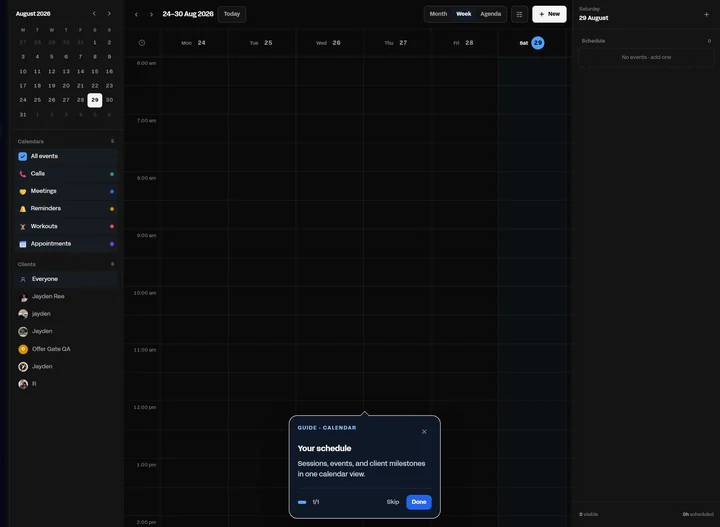
Task: Click the guide step progress indicator
Action: coord(302,502)
